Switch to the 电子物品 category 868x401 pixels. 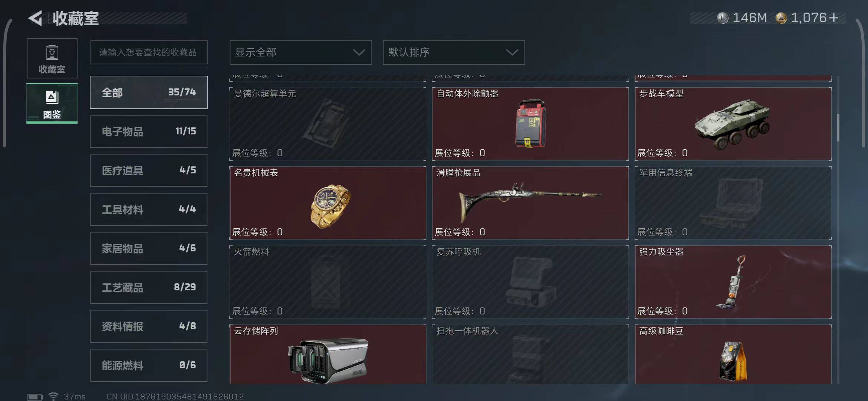149,131
